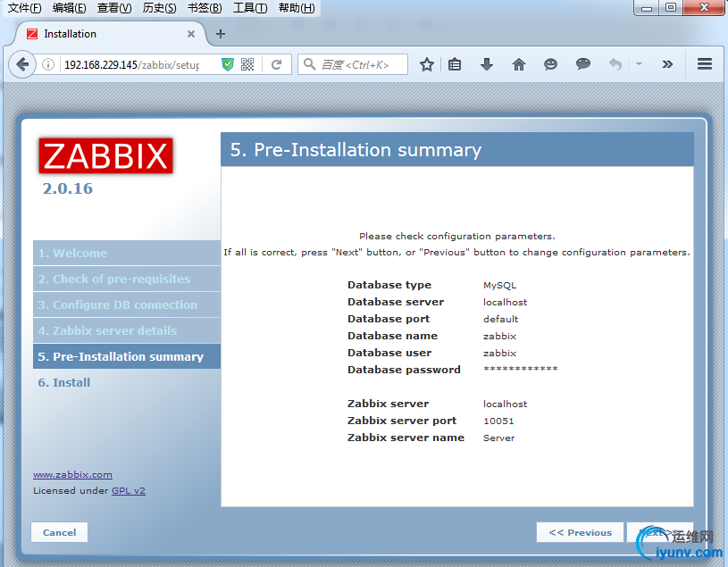Show more toolbar items chevron
The image size is (728, 567).
pos(667,64)
